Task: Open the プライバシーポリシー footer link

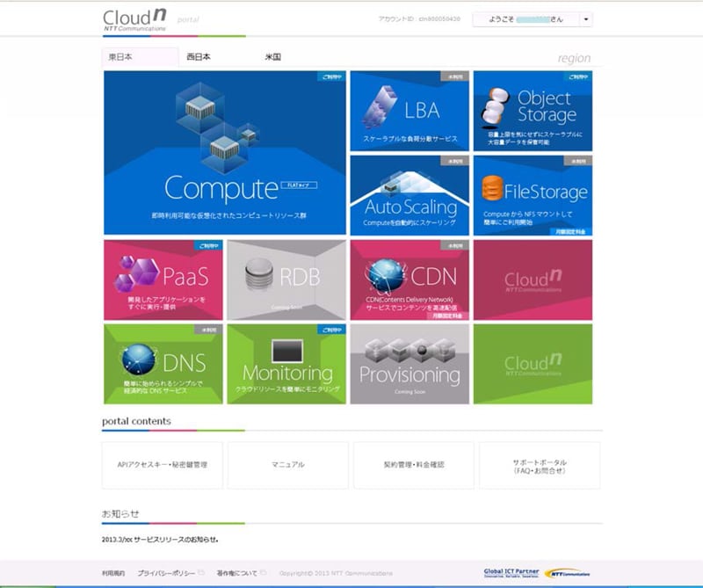Action: [166, 573]
